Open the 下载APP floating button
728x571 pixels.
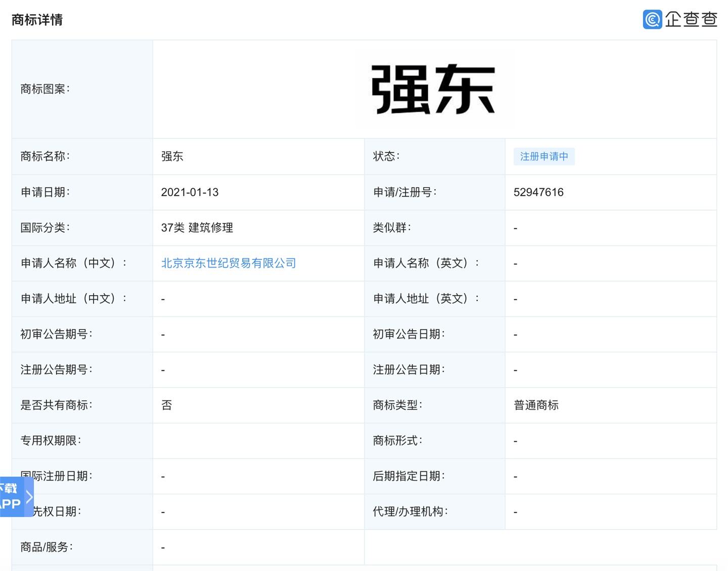tap(17, 496)
